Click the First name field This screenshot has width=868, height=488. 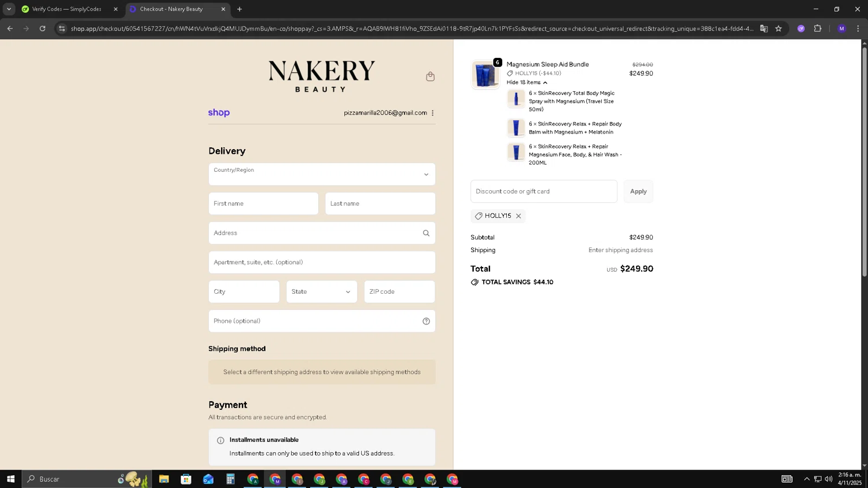tap(263, 204)
